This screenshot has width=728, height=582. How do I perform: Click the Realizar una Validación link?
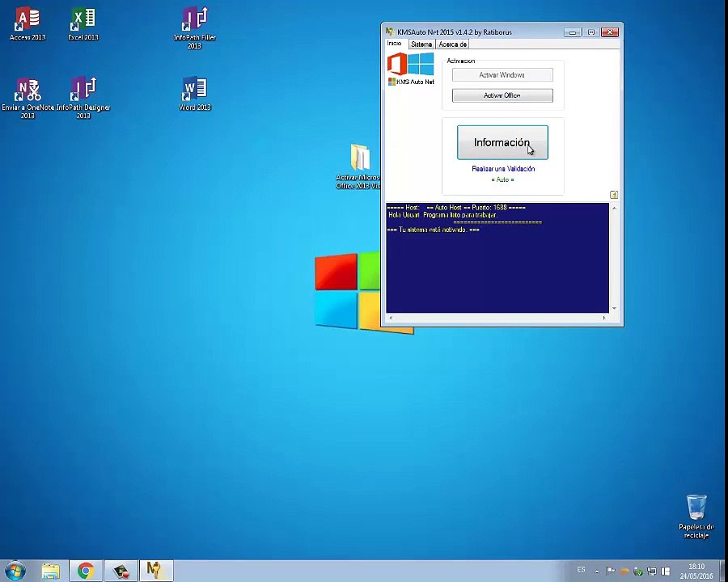pyautogui.click(x=503, y=169)
